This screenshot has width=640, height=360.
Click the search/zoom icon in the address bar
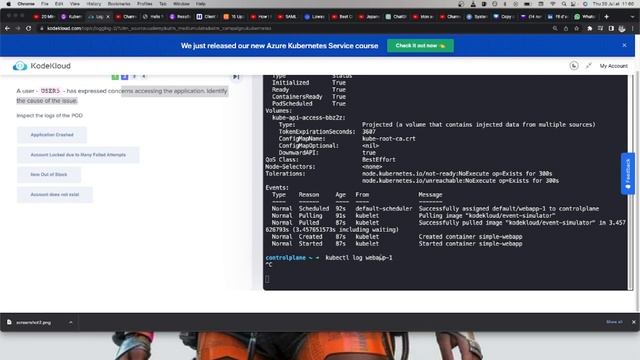[555, 29]
